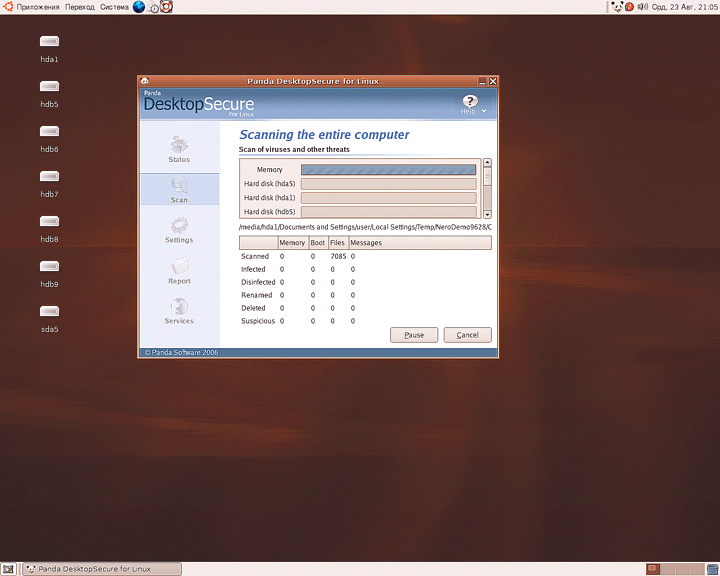
Task: Click the Deleted row label
Action: pyautogui.click(x=253, y=308)
